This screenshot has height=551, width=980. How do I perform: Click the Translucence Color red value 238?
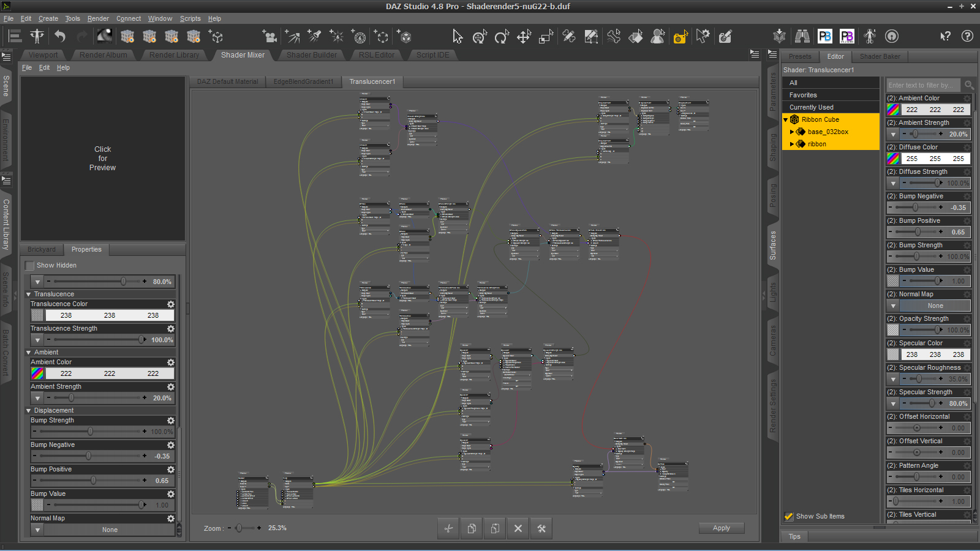(66, 315)
